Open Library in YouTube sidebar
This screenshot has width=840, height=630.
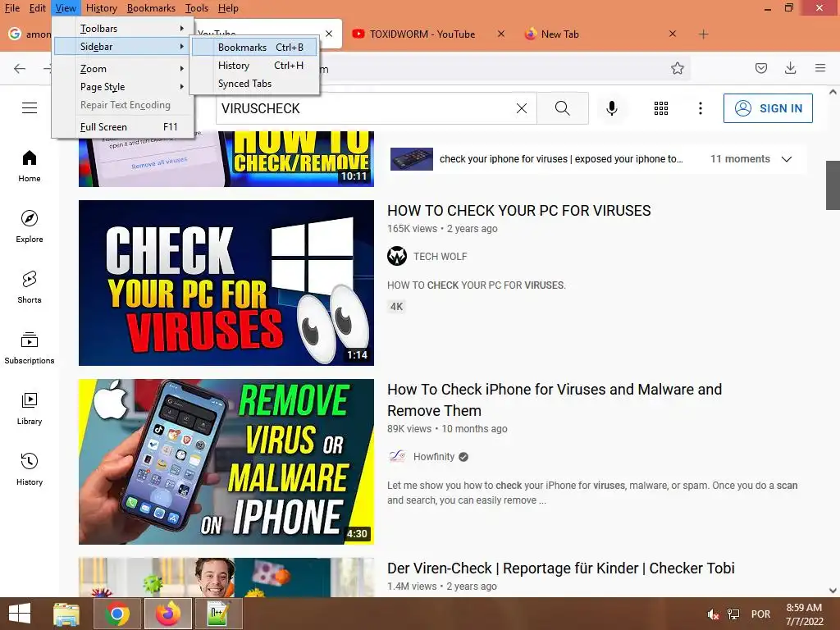30,409
